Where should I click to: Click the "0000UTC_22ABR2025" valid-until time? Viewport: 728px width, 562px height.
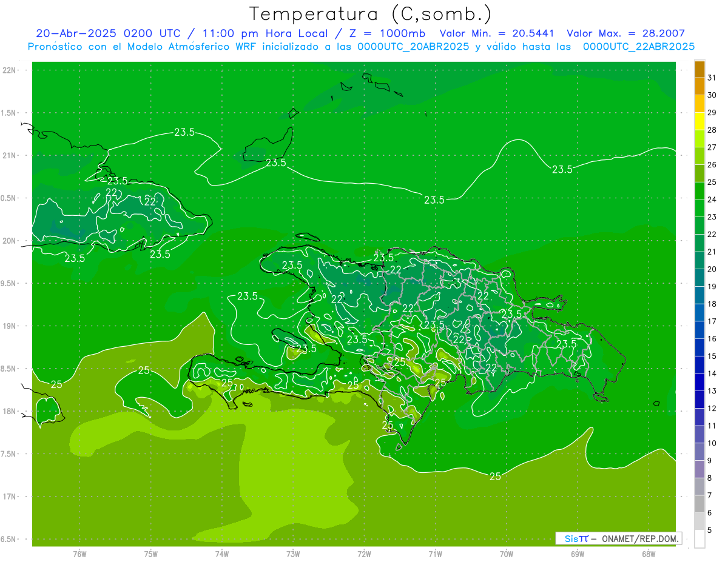pyautogui.click(x=638, y=46)
